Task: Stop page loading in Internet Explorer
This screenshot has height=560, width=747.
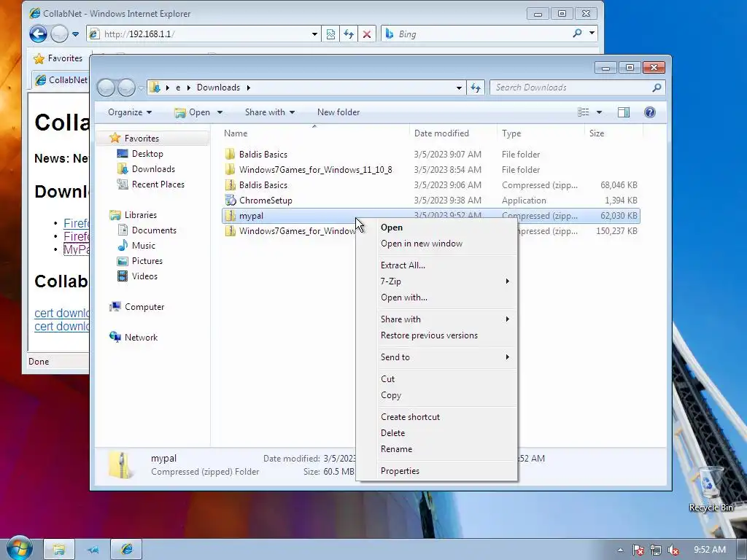Action: coord(367,34)
